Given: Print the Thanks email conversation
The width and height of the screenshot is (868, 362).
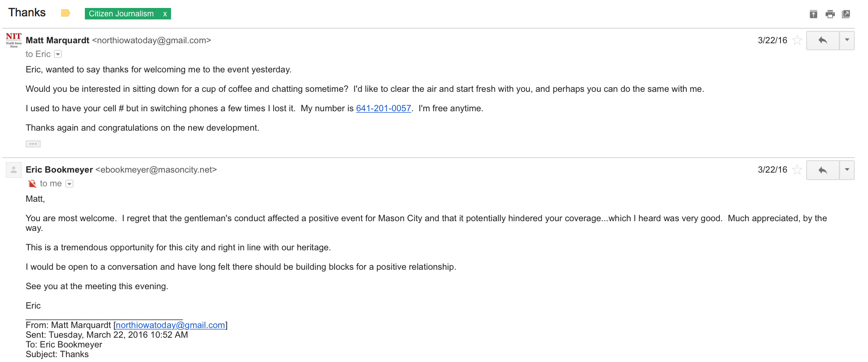Looking at the screenshot, I should click(x=830, y=14).
